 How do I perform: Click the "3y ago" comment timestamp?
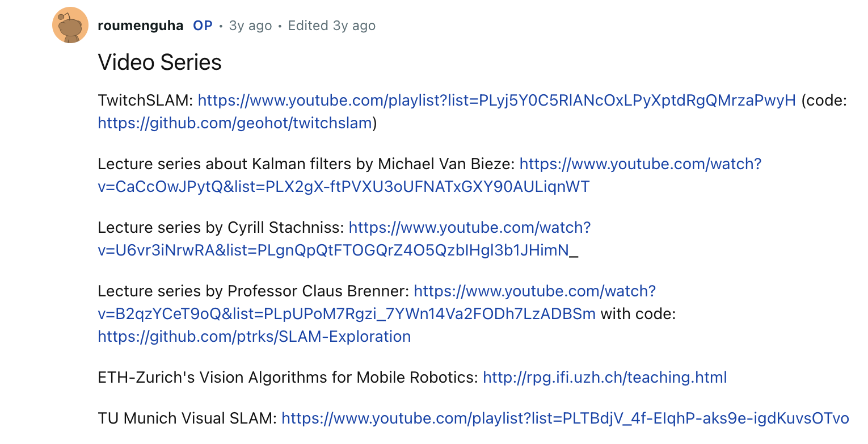250,26
